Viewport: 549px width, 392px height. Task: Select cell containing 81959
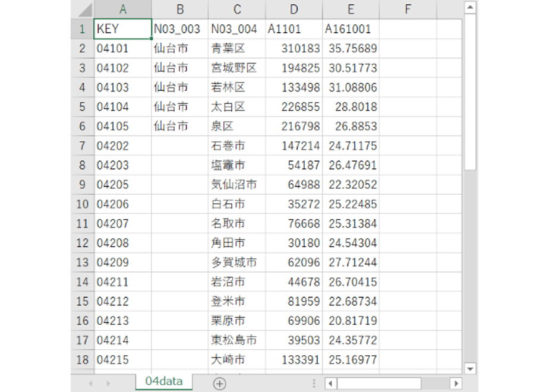(x=294, y=301)
